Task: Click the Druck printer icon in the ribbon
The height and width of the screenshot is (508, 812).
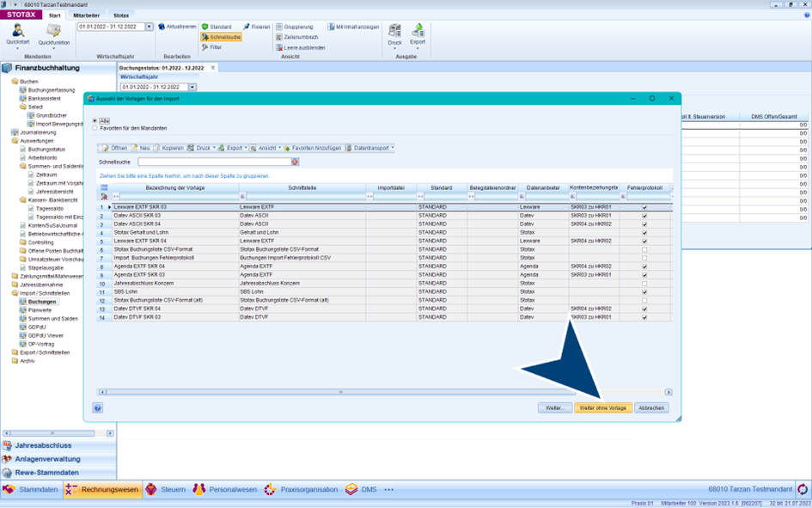Action: [x=394, y=31]
